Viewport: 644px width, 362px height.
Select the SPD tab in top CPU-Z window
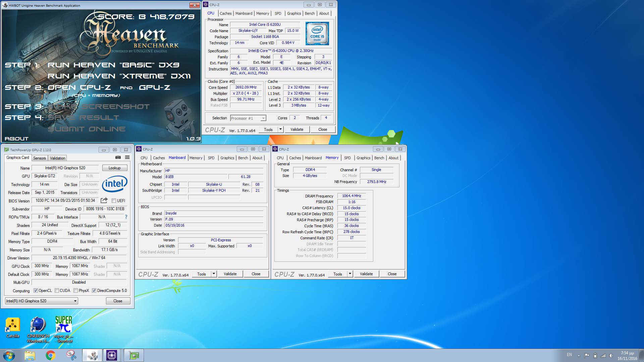click(278, 13)
